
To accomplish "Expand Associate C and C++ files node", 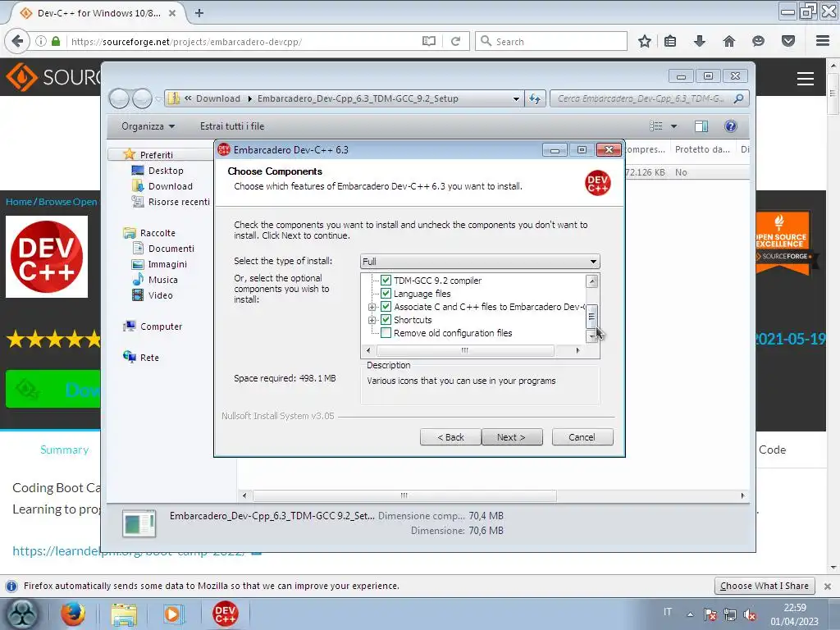I will [372, 307].
